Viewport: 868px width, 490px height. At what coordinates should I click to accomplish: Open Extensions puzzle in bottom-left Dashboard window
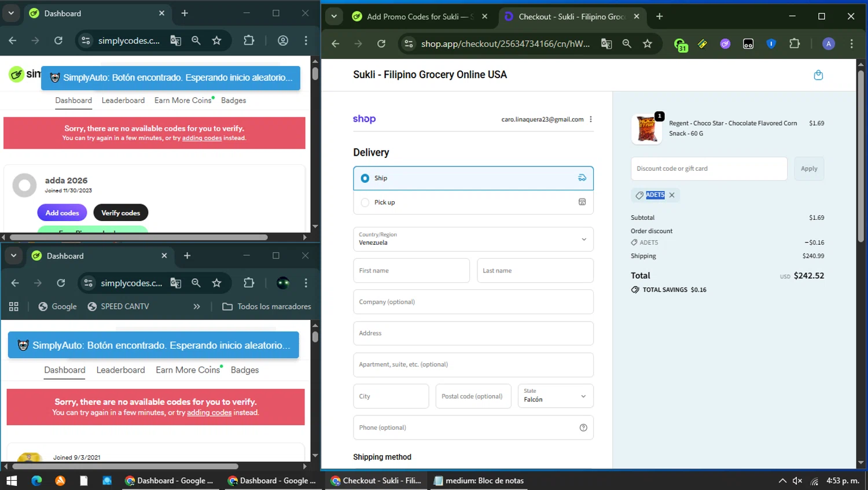pyautogui.click(x=249, y=283)
